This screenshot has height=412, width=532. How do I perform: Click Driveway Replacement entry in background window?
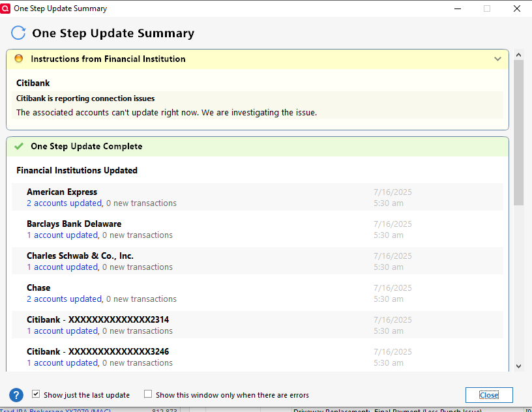click(x=387, y=410)
